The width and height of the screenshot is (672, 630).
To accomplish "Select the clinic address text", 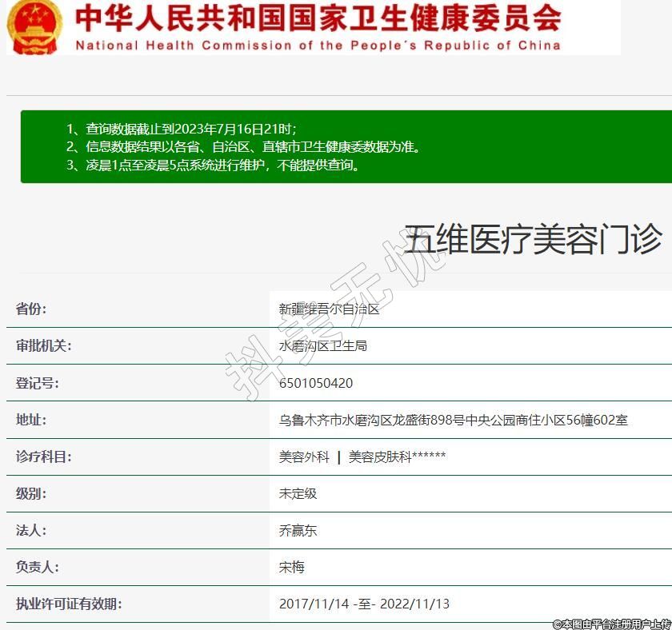I will pyautogui.click(x=453, y=420).
